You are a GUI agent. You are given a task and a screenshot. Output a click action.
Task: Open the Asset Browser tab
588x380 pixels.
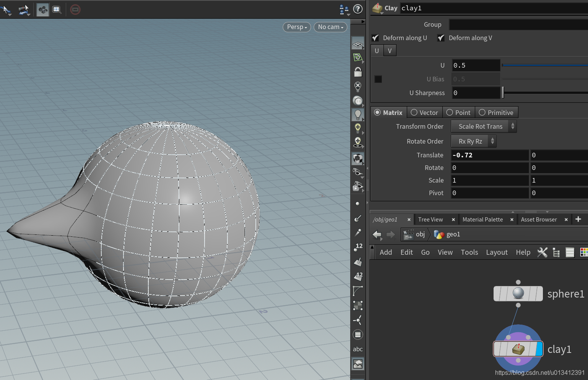(539, 220)
